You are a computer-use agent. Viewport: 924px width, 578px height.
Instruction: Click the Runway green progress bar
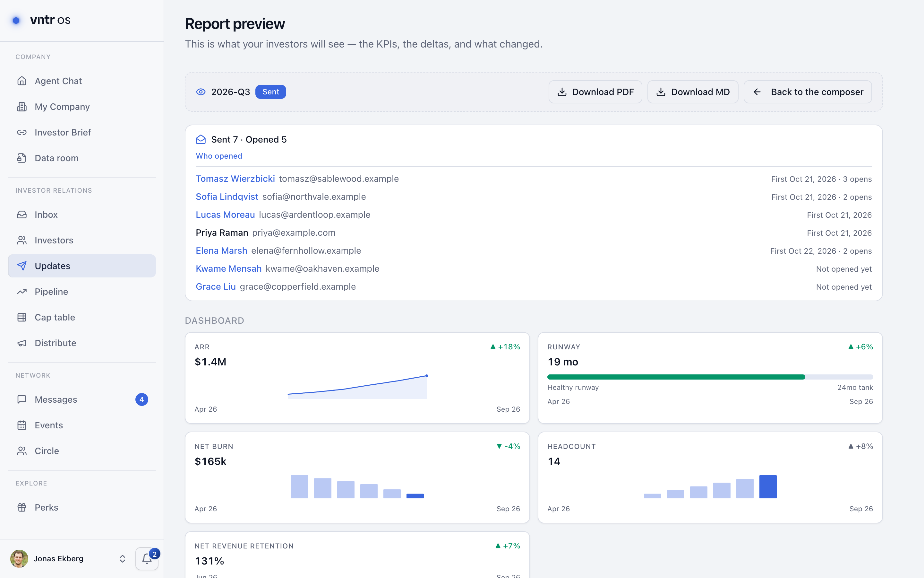[x=676, y=377]
